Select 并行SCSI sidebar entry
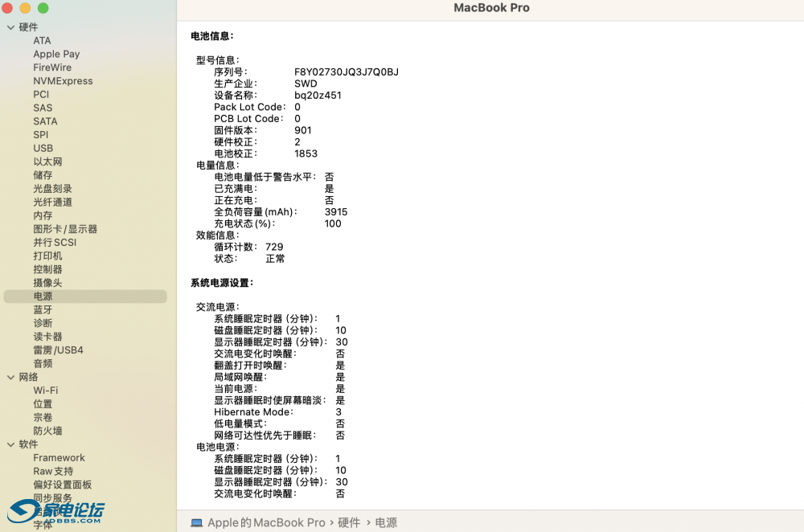The width and height of the screenshot is (804, 532). click(x=55, y=243)
